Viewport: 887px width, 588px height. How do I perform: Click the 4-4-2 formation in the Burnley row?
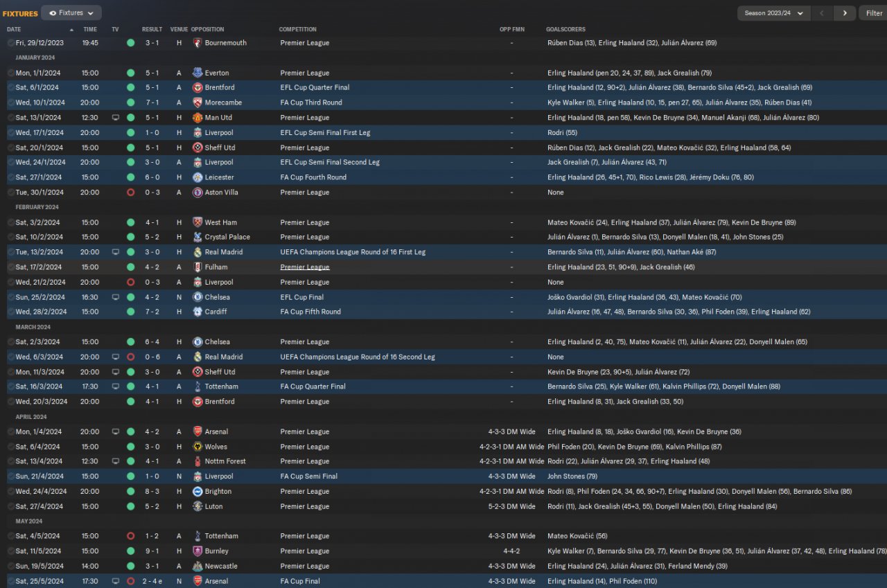coord(511,551)
